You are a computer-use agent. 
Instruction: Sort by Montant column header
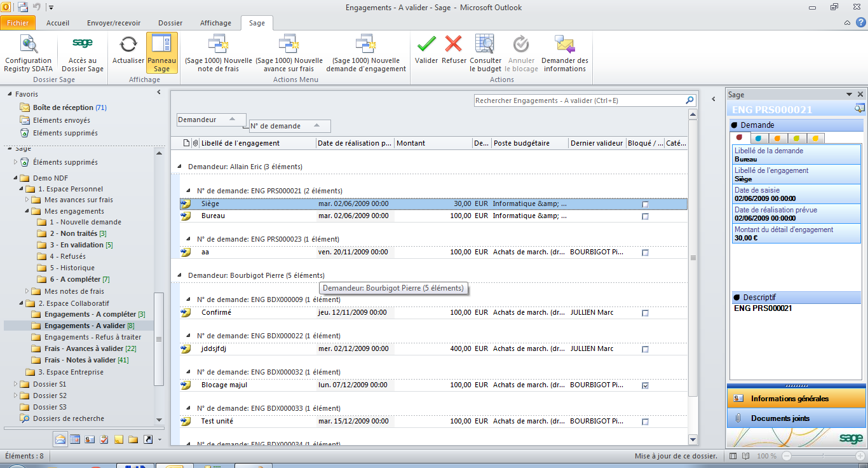point(433,143)
